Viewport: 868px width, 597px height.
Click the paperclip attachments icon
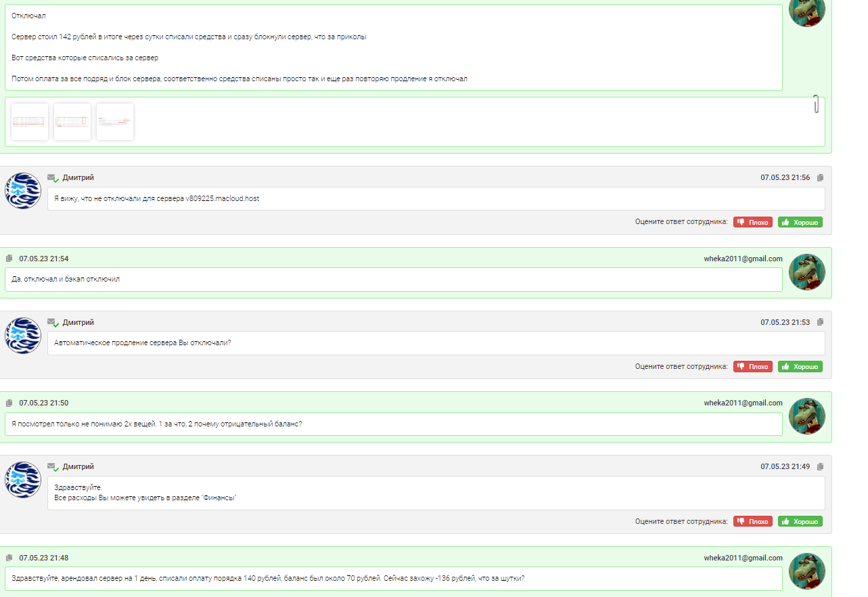816,105
